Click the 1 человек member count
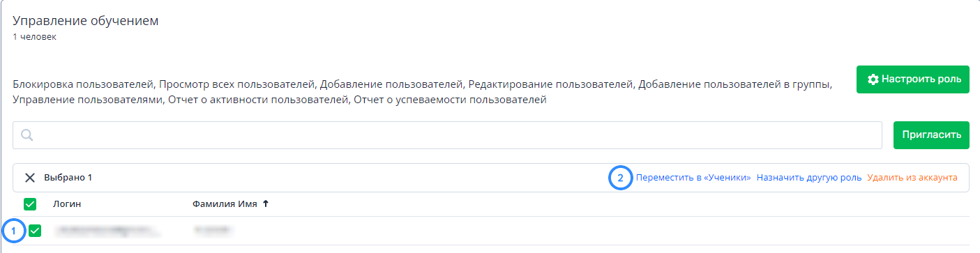The image size is (980, 253). click(35, 37)
